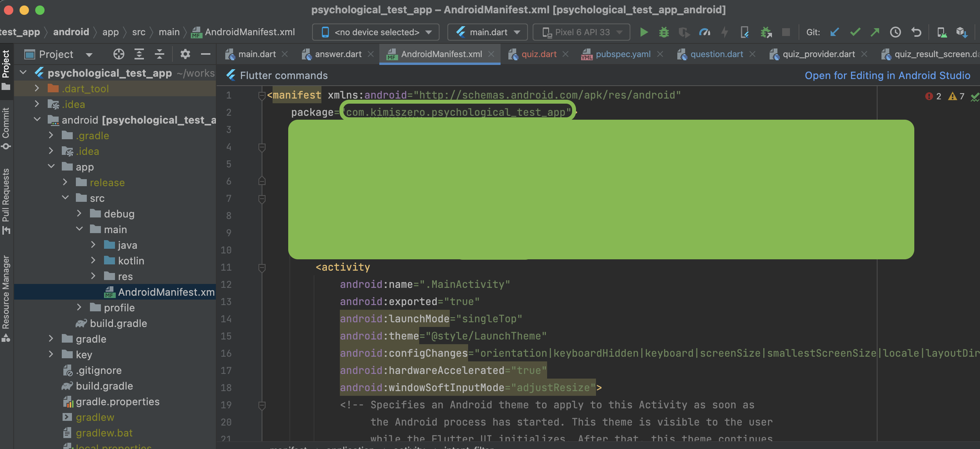Open the device selector dropdown
The height and width of the screenshot is (449, 980).
click(376, 32)
